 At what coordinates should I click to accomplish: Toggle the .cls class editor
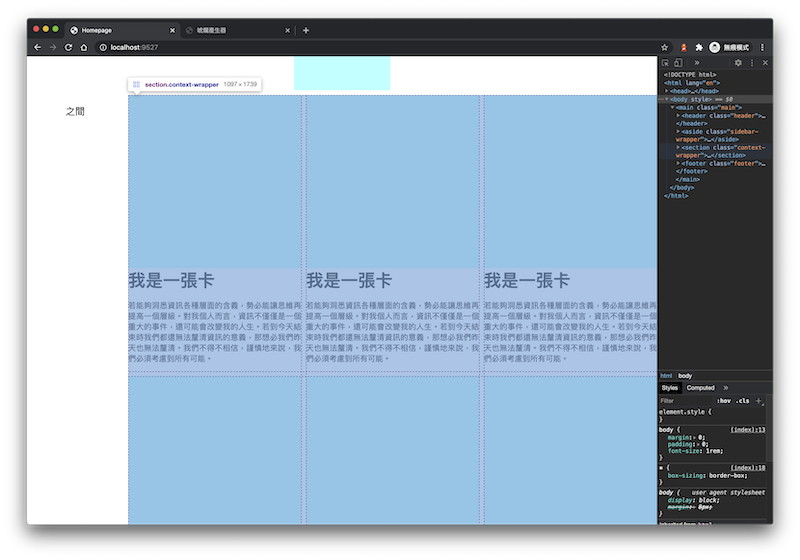pyautogui.click(x=743, y=401)
